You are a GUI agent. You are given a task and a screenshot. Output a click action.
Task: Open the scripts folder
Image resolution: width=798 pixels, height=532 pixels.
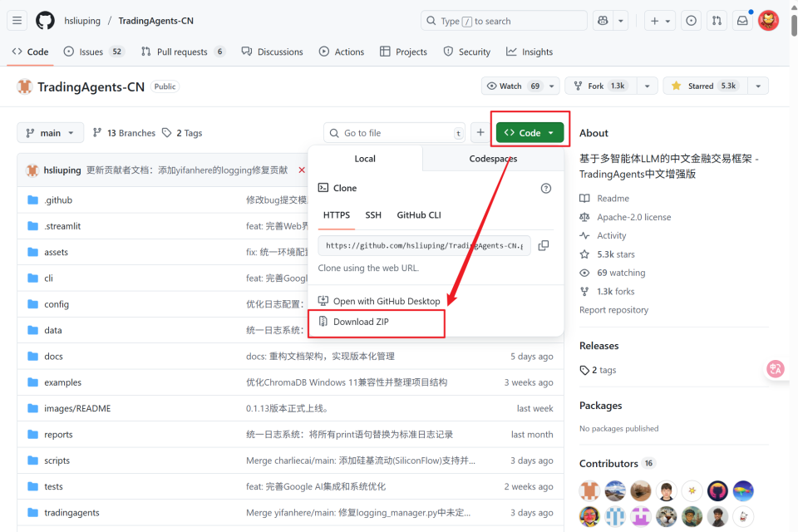(x=57, y=461)
